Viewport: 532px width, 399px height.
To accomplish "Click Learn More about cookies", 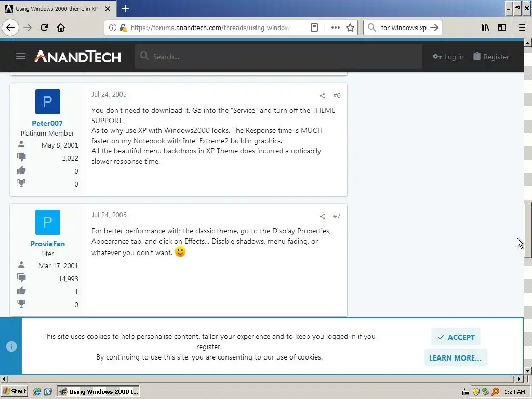I will point(455,358).
